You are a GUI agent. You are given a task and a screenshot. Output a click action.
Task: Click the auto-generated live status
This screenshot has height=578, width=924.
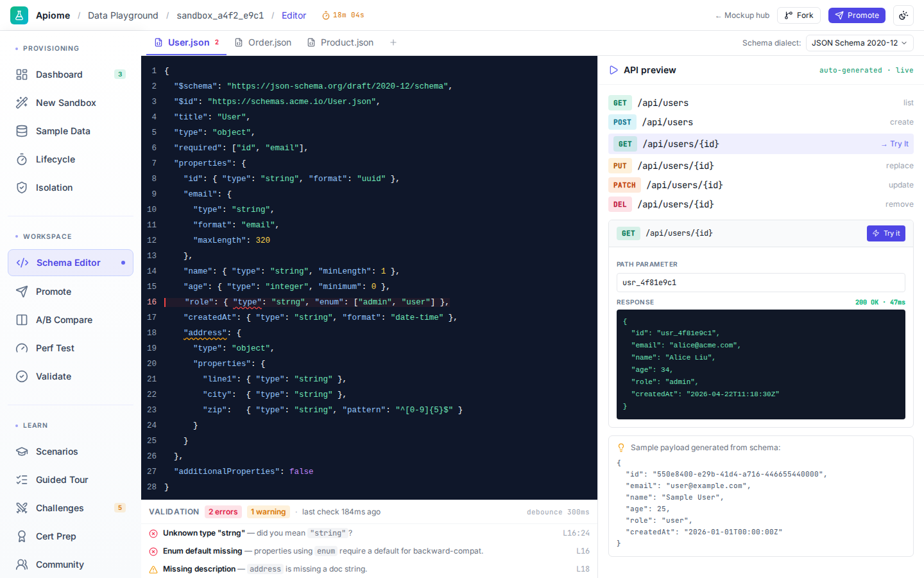[x=866, y=70]
